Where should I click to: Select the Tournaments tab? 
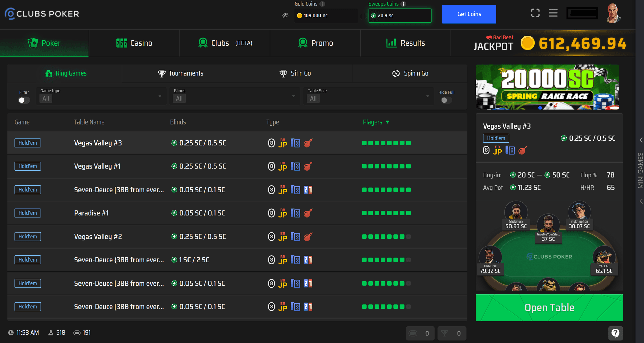pyautogui.click(x=180, y=73)
